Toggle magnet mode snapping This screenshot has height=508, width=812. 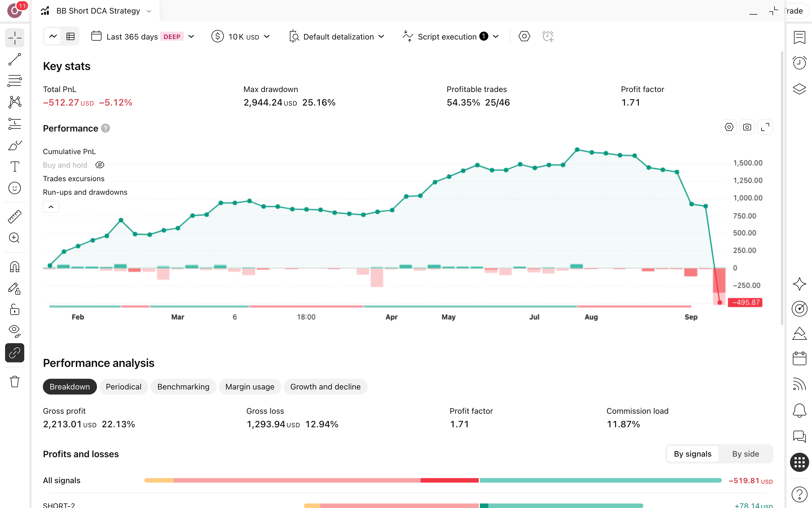[14, 267]
